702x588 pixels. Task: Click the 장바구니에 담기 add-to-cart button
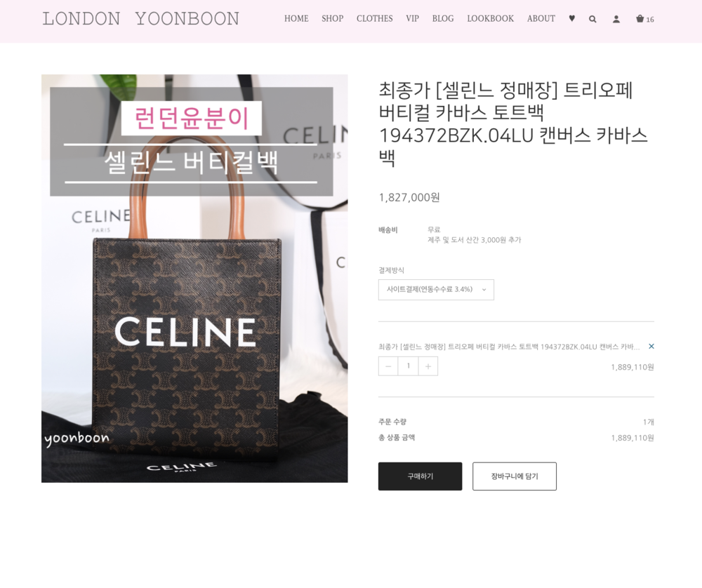click(x=515, y=476)
